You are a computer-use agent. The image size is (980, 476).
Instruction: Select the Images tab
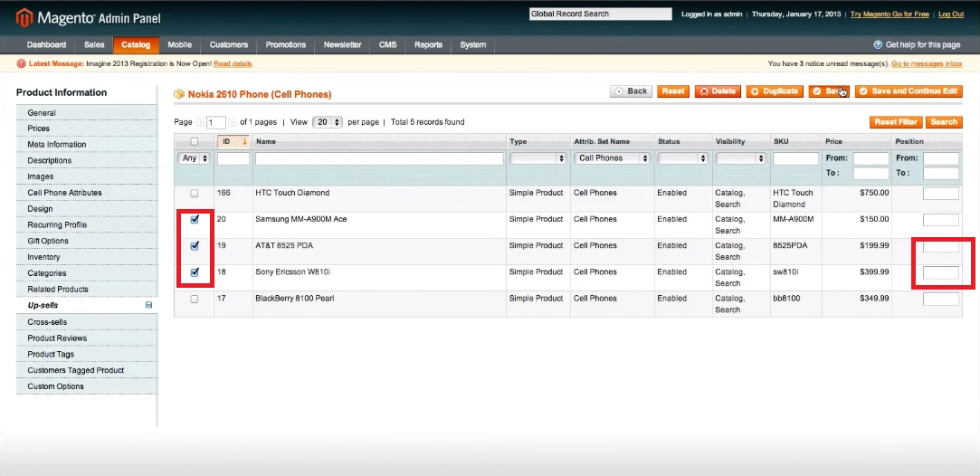tap(87, 176)
